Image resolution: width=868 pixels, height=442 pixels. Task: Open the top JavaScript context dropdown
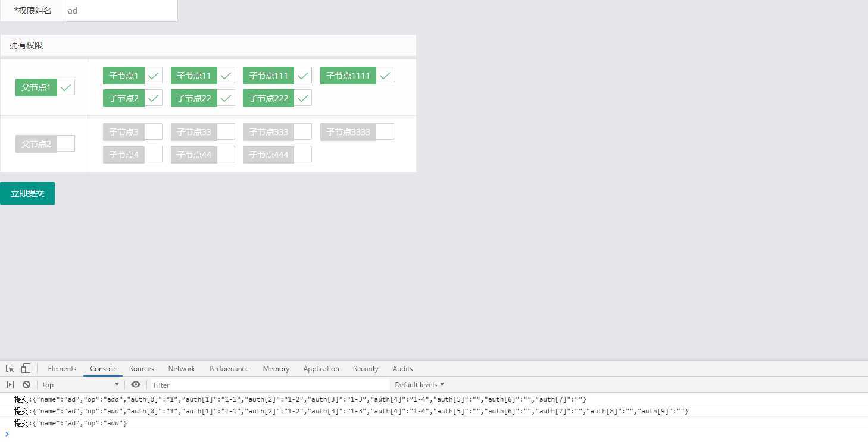[81, 385]
